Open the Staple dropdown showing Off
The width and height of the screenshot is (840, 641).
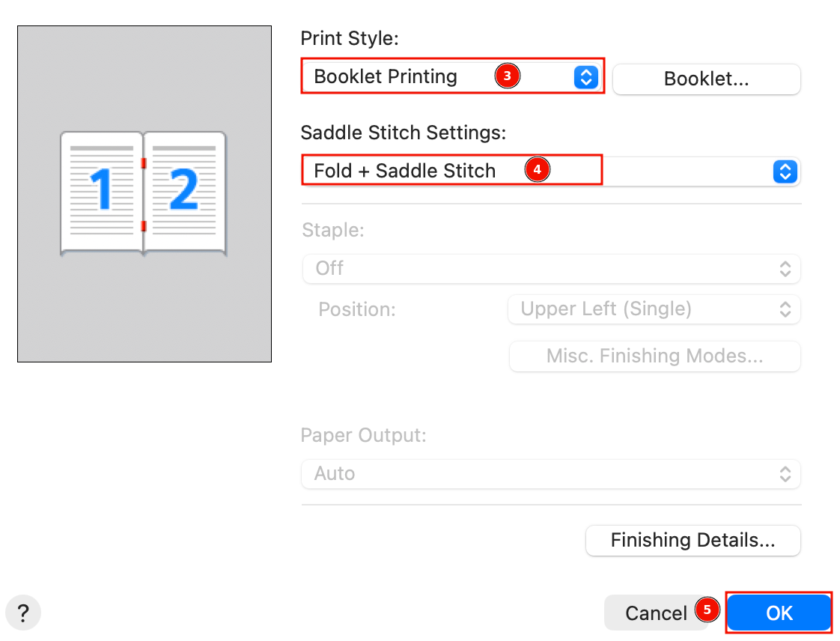click(x=551, y=269)
